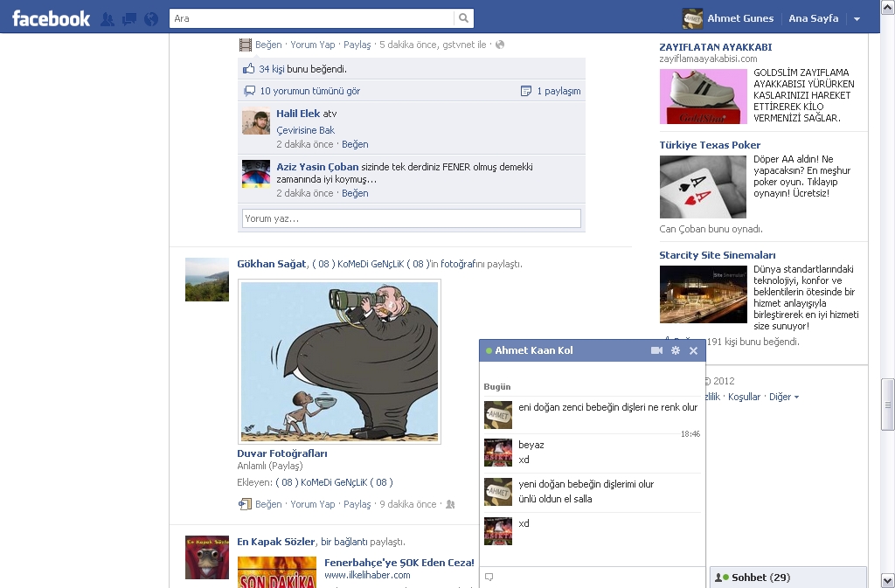The height and width of the screenshot is (588, 895).
Task: Open the list of 34 kişi who liked
Action: tap(272, 69)
